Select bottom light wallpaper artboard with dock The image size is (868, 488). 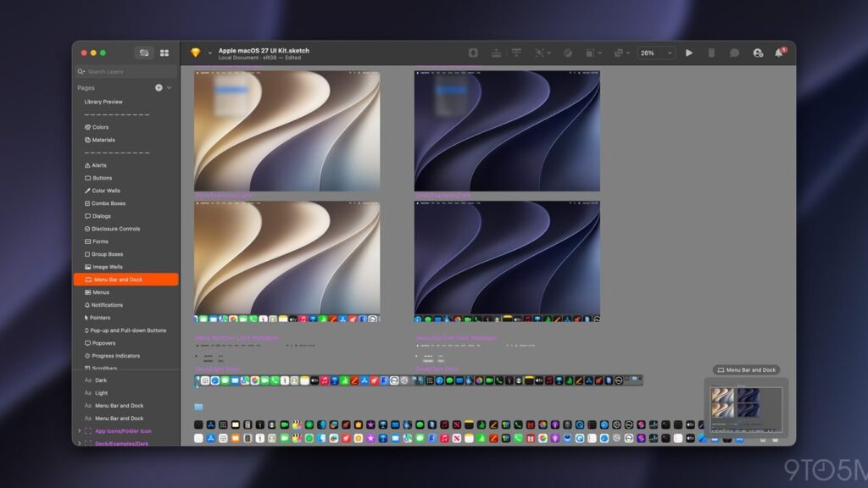(287, 262)
